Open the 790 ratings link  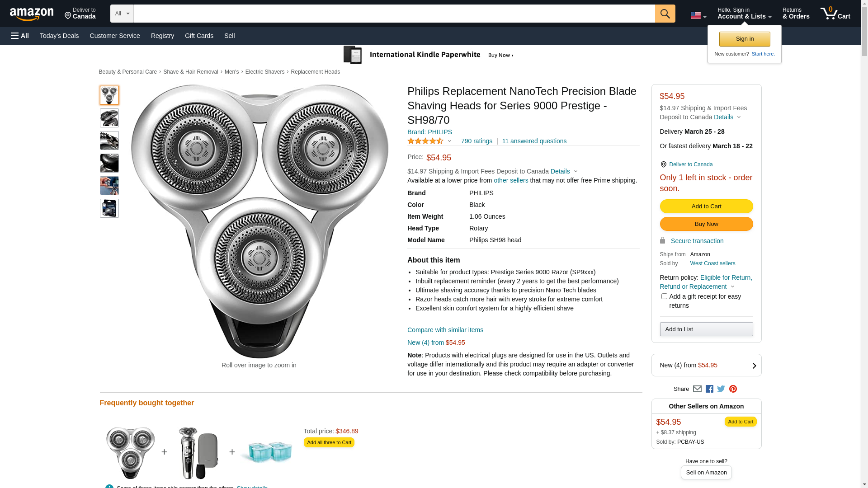tap(476, 141)
